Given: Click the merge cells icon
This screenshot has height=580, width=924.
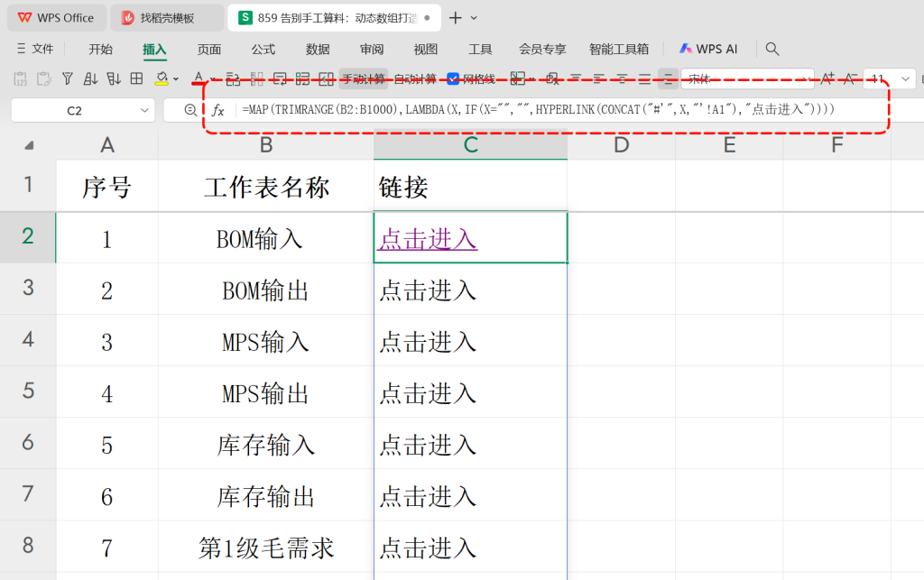Looking at the screenshot, I should pyautogui.click(x=326, y=78).
